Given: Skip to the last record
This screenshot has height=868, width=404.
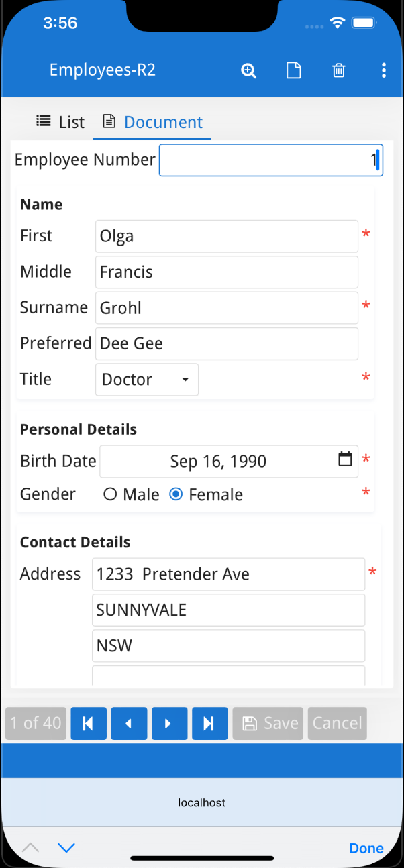Looking at the screenshot, I should click(x=209, y=723).
